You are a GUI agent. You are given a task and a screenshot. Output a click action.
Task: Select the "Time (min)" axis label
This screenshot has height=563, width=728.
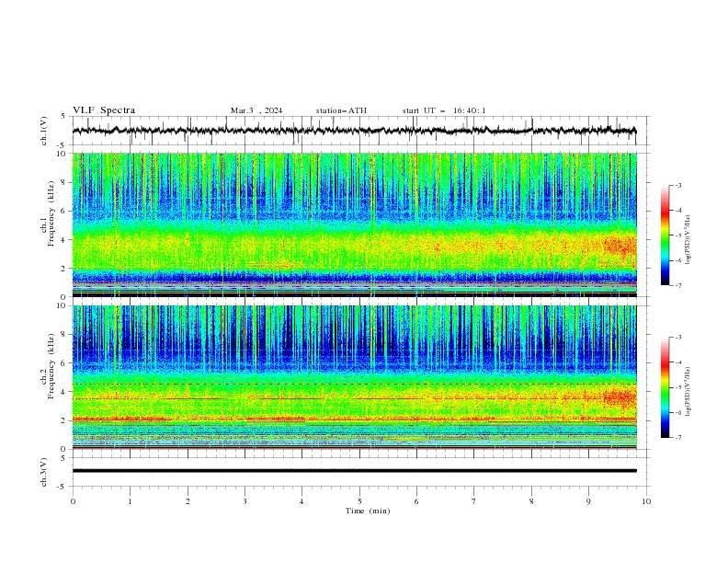368,511
